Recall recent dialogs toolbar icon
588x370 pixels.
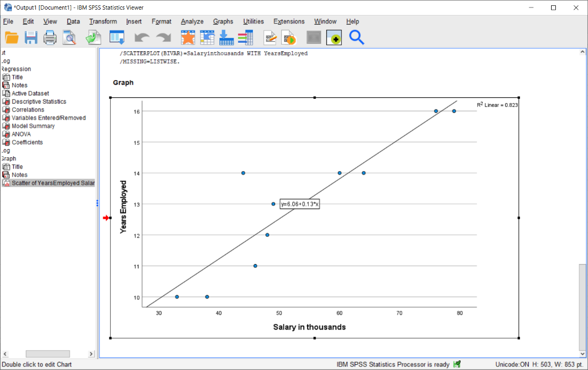click(x=117, y=37)
